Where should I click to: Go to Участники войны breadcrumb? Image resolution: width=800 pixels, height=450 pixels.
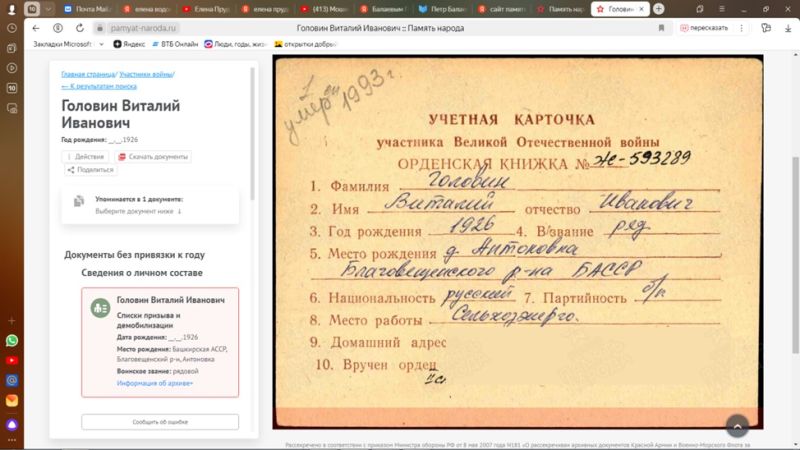pos(146,74)
